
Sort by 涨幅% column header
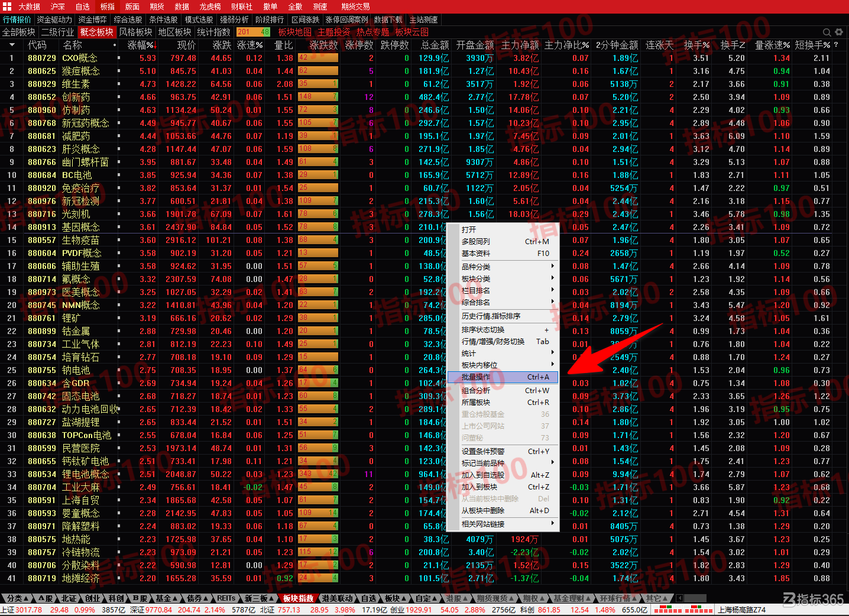(142, 45)
